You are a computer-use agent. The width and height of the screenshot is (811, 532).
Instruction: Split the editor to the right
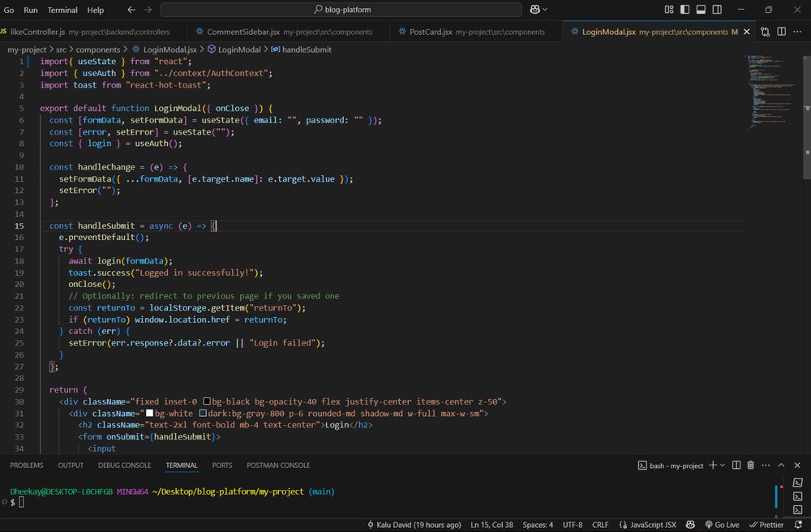782,32
